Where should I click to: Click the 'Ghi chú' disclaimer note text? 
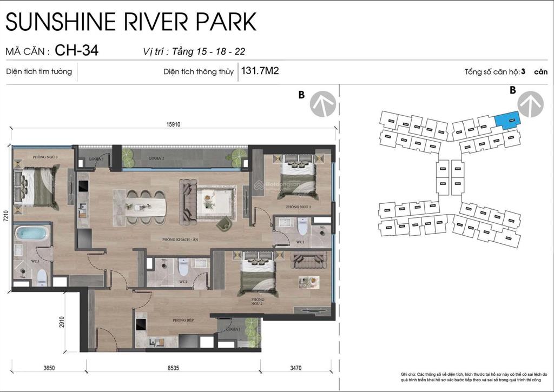pyautogui.click(x=474, y=377)
